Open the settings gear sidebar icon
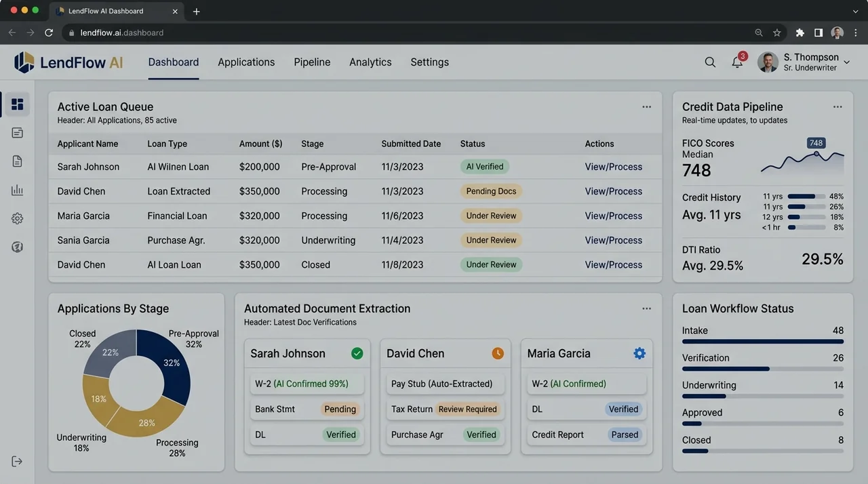868x484 pixels. [18, 218]
